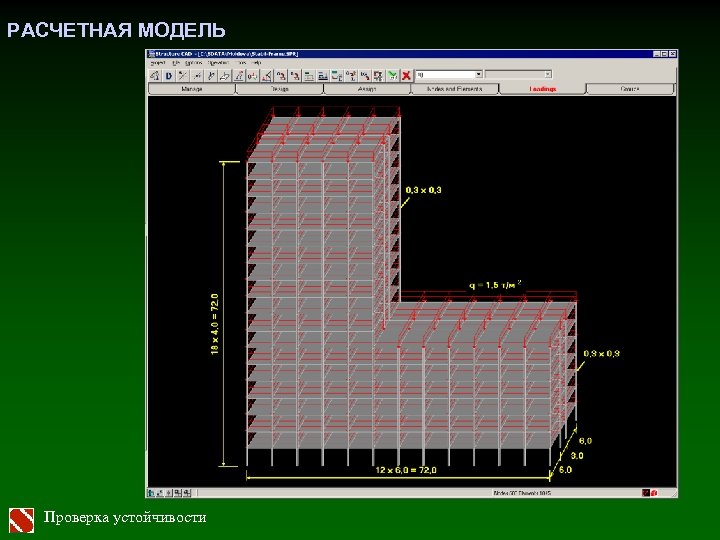This screenshot has width=720, height=540.
Task: Open the tab between Manage and Assign
Action: (280, 89)
